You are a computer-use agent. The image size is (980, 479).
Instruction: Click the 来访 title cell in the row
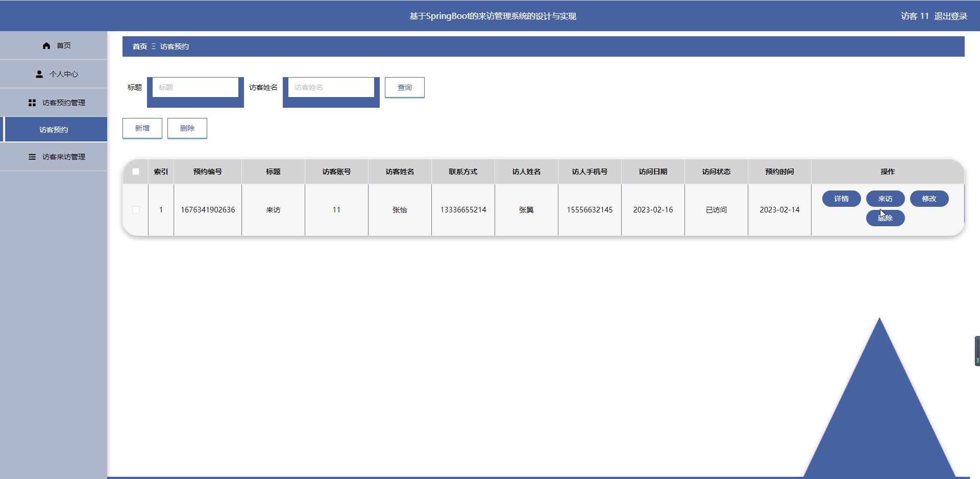pyautogui.click(x=273, y=210)
